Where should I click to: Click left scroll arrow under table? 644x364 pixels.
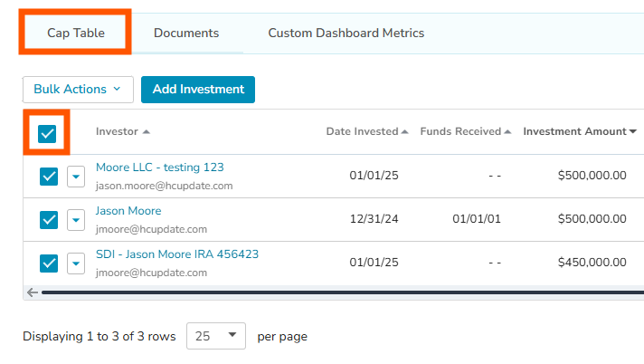click(x=33, y=292)
